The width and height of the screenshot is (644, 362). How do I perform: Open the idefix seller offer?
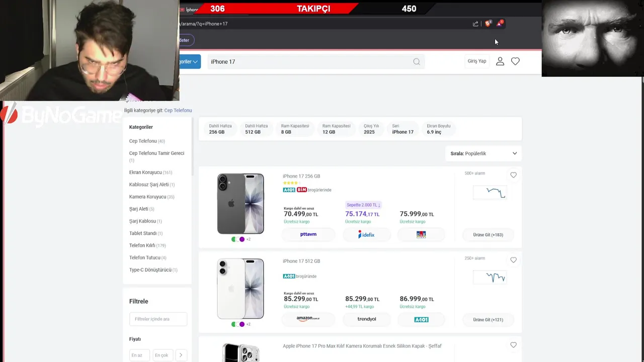[x=366, y=234]
